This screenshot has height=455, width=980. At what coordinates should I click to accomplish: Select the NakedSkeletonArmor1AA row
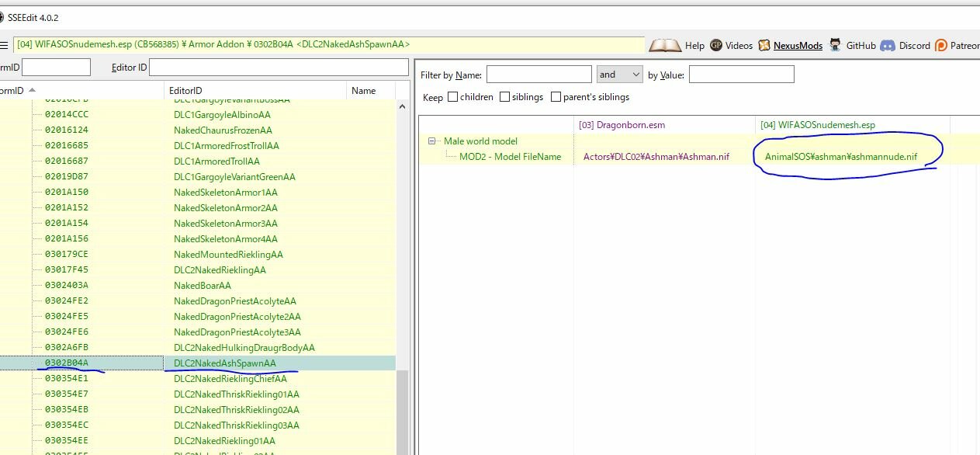[198, 193]
